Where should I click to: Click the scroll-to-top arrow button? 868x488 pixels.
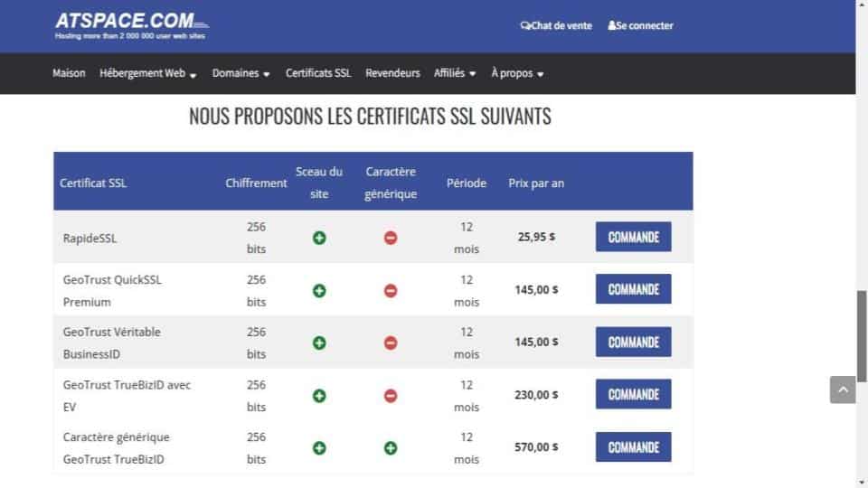(x=843, y=389)
